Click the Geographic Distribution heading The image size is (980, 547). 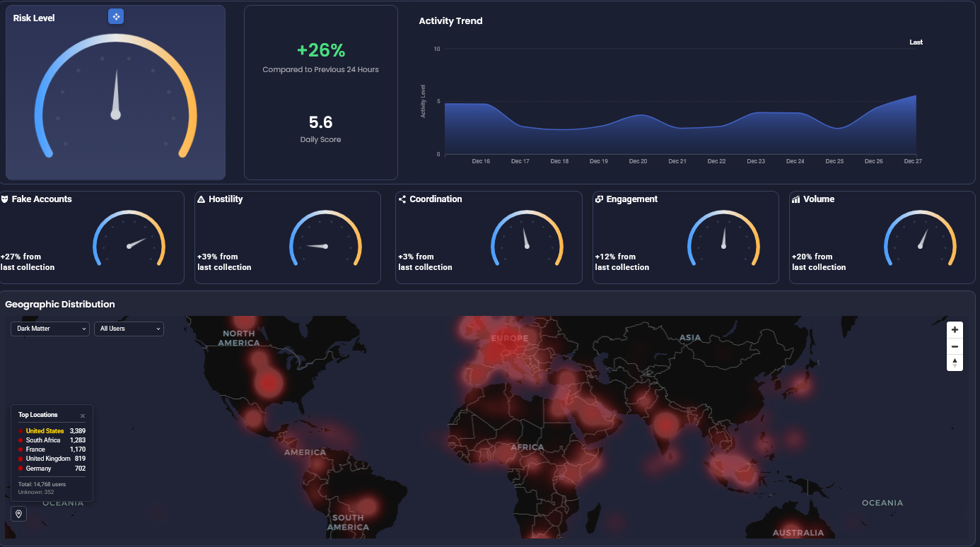pos(60,305)
